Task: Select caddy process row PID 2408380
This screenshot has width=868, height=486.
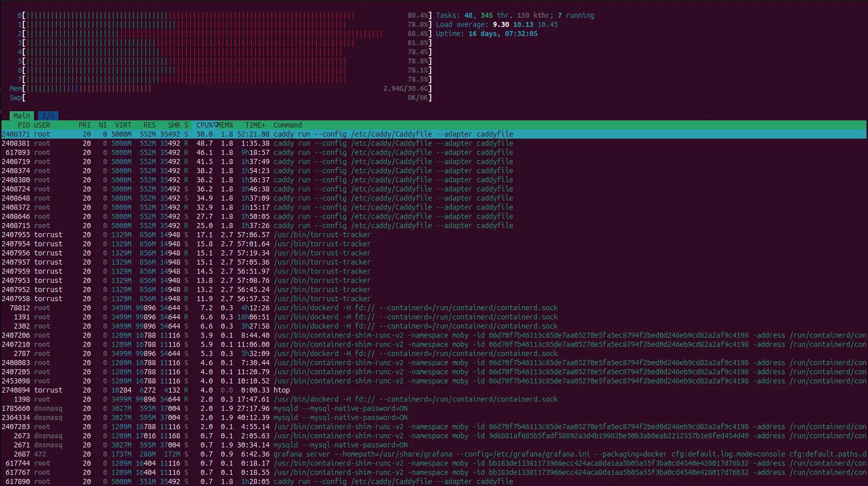Action: [x=434, y=180]
